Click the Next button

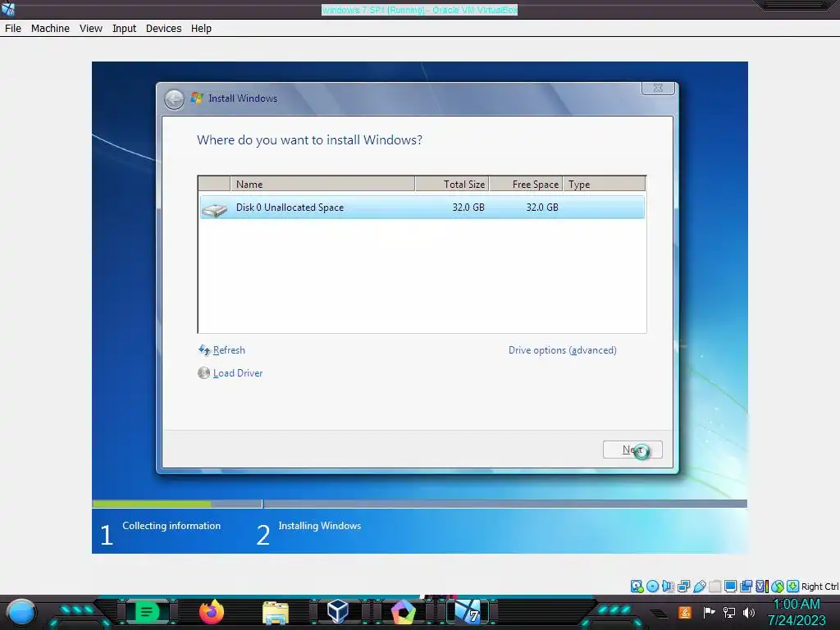coord(632,450)
